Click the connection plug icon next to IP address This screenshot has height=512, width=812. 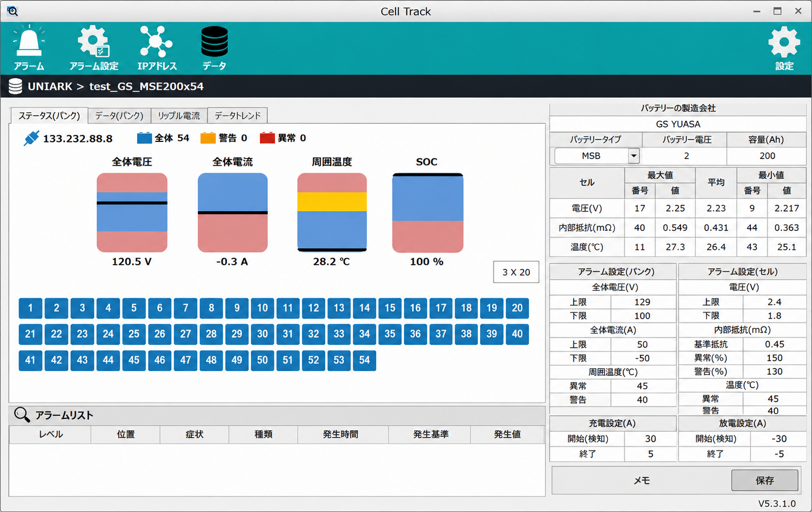[x=31, y=138]
